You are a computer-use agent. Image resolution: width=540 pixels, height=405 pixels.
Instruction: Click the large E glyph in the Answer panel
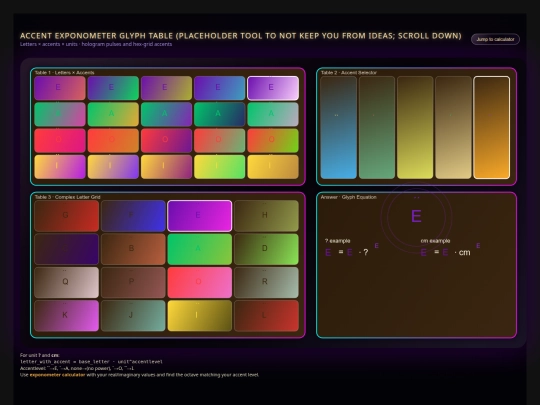(x=416, y=216)
